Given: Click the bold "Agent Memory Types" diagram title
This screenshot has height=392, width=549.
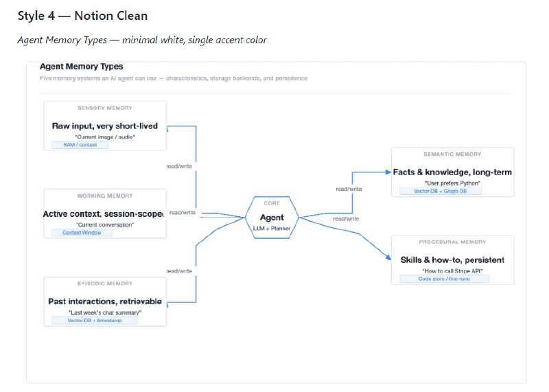Looking at the screenshot, I should point(81,67).
